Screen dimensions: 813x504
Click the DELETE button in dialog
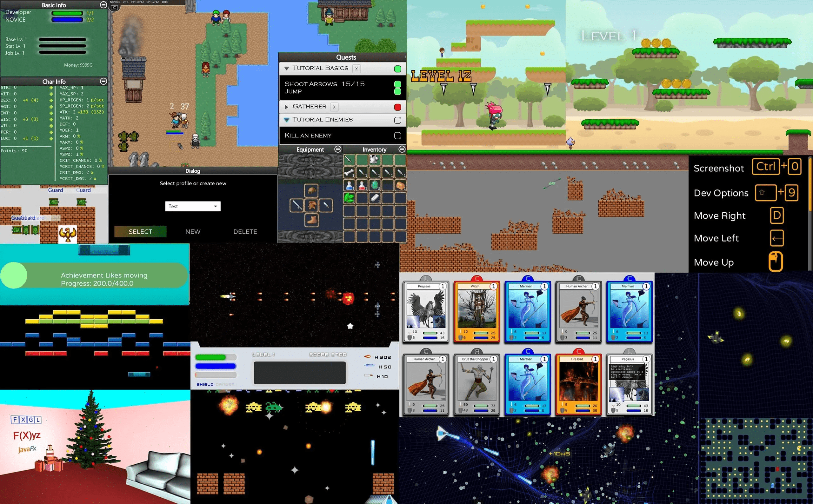(244, 231)
